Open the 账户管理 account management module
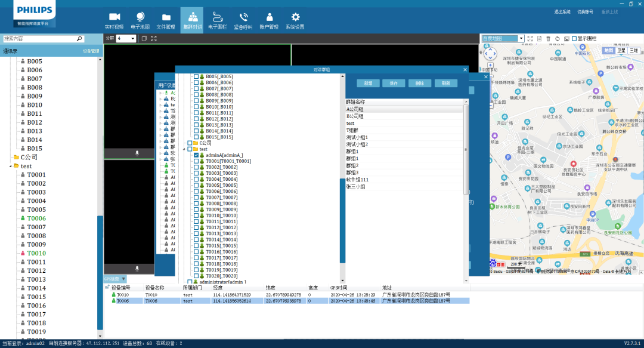Screen dimensions: 644x348 coord(269,20)
